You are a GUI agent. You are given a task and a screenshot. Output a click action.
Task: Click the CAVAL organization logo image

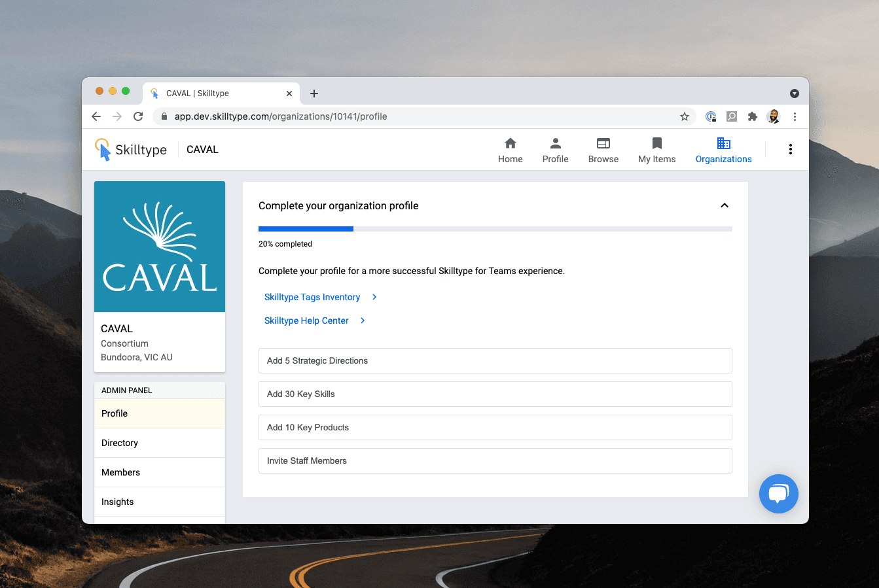(x=160, y=247)
